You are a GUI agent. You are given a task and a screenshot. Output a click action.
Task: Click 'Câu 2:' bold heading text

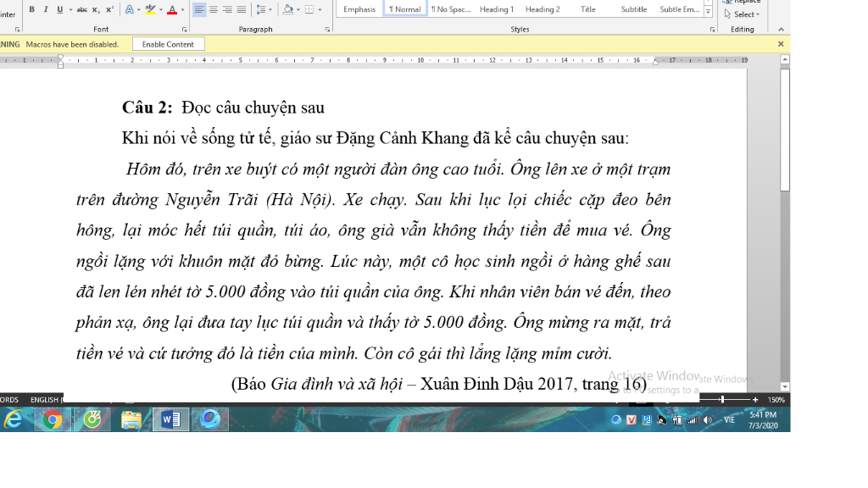click(147, 108)
